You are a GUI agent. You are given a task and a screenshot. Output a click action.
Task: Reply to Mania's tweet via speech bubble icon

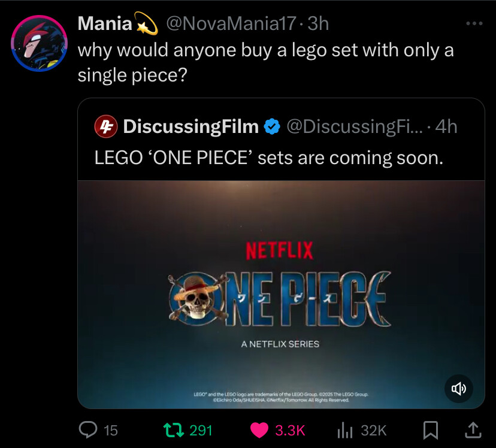(x=89, y=429)
